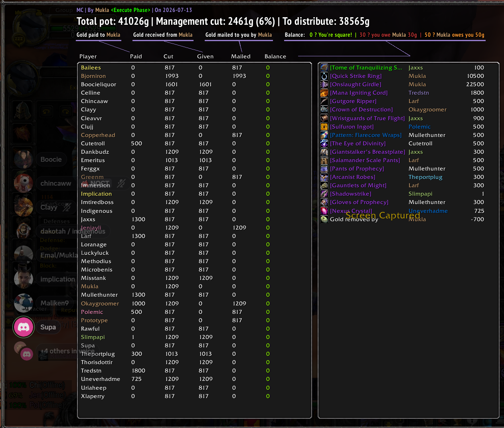504x428 pixels.
Task: Click the Gloves of Prophecy icon
Action: [x=324, y=202]
